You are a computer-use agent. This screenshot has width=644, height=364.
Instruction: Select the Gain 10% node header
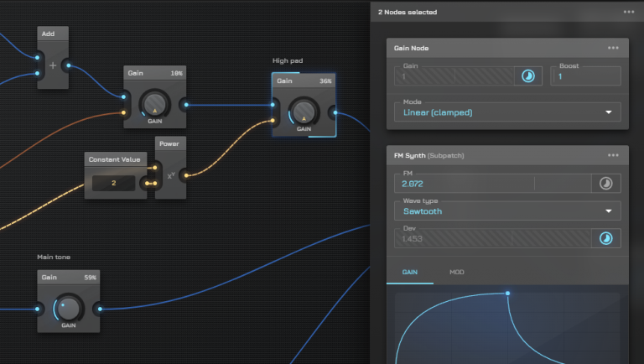[x=155, y=73]
